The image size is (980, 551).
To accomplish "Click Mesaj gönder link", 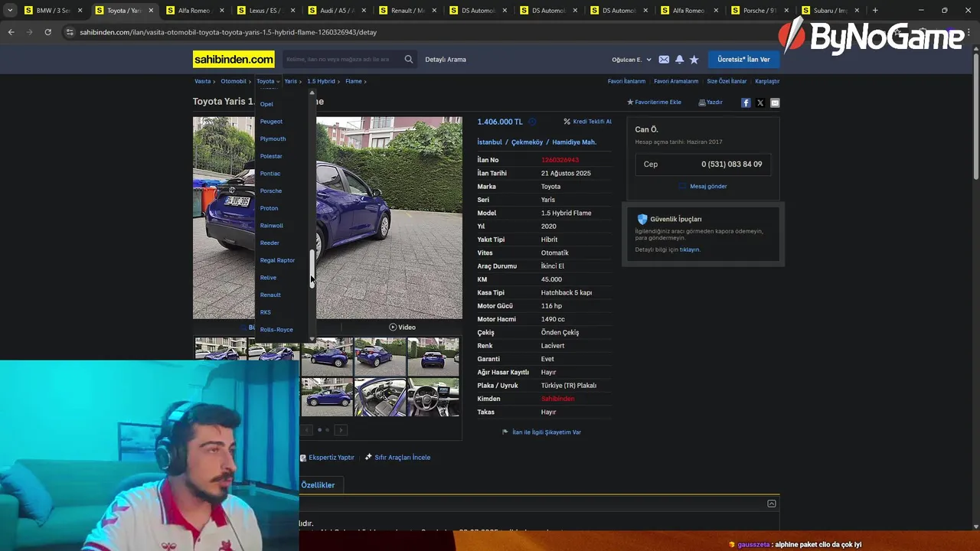I will 708,186.
